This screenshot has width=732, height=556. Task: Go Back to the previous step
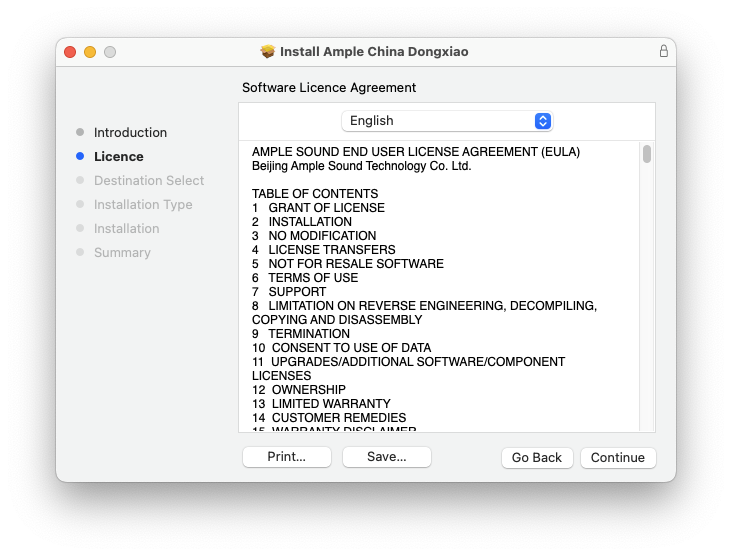(x=537, y=457)
